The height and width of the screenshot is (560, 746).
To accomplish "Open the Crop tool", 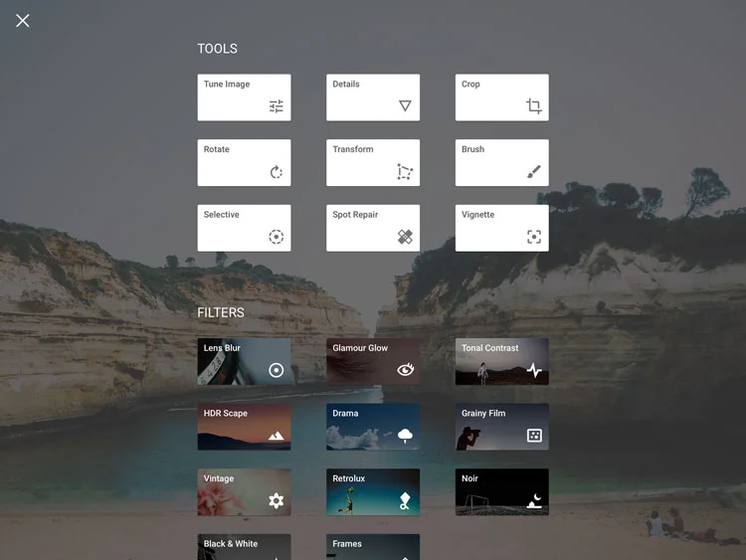I will tap(502, 97).
